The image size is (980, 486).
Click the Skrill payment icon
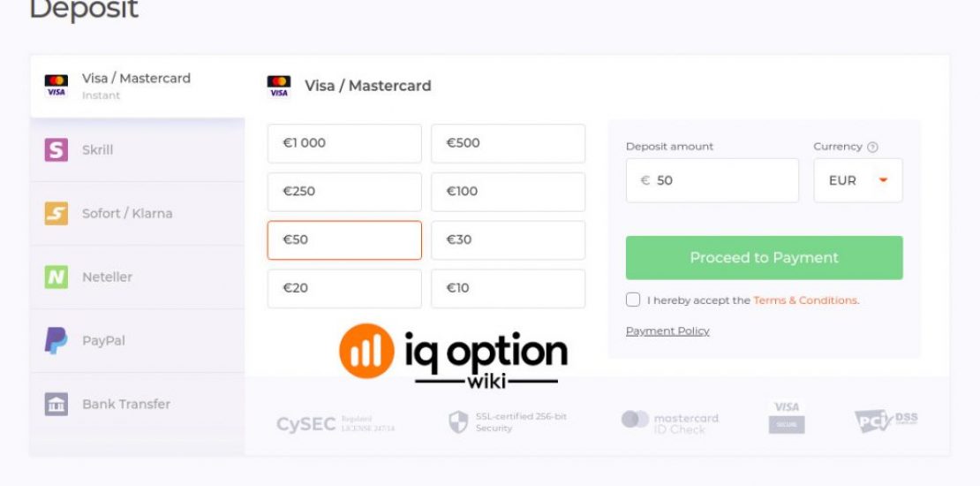coord(56,149)
